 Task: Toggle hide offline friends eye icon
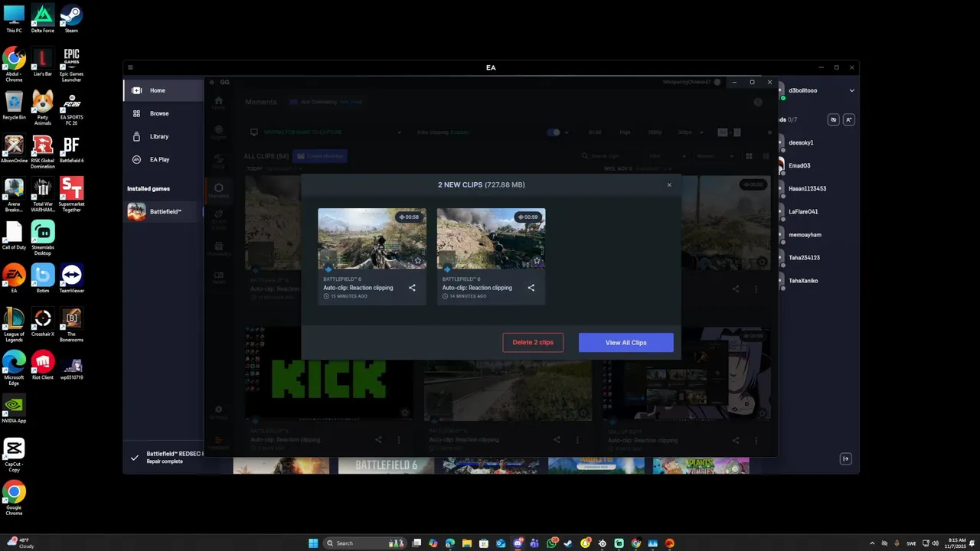click(x=834, y=119)
